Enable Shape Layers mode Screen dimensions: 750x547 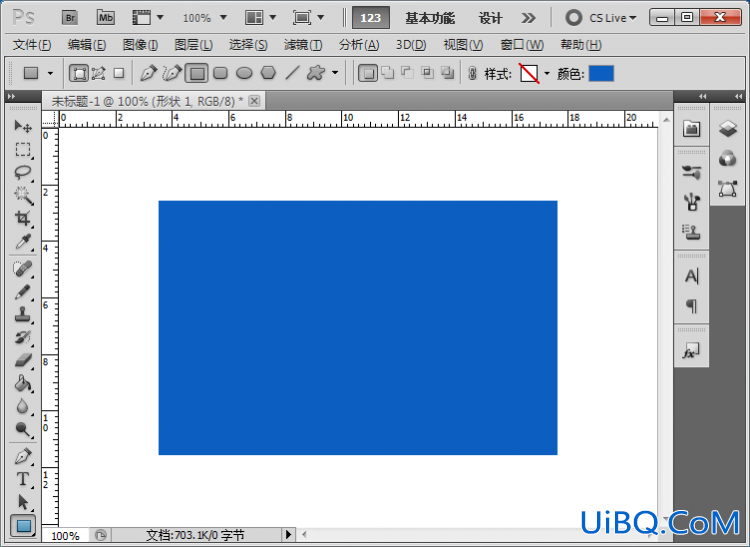79,73
